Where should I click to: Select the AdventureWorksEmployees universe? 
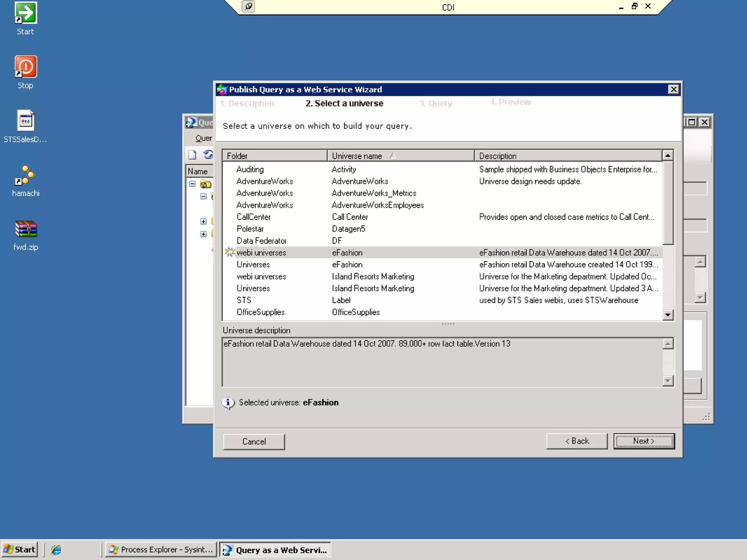pyautogui.click(x=442, y=205)
